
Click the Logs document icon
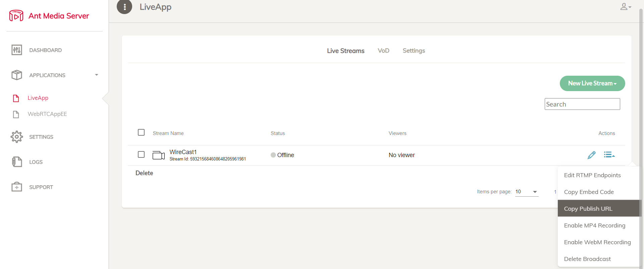(x=17, y=162)
